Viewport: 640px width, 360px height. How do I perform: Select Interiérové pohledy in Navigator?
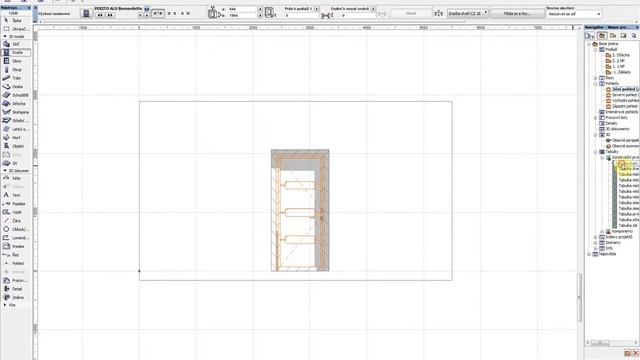[619, 112]
